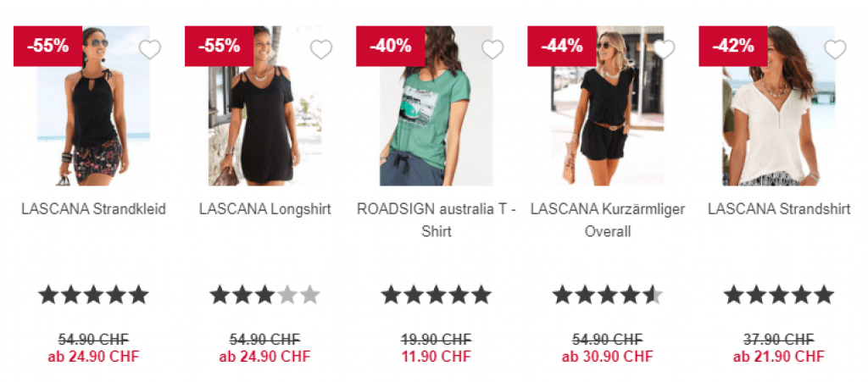The image size is (868, 382).
Task: Click sale price ab 21.90 CHF
Action: (x=779, y=357)
